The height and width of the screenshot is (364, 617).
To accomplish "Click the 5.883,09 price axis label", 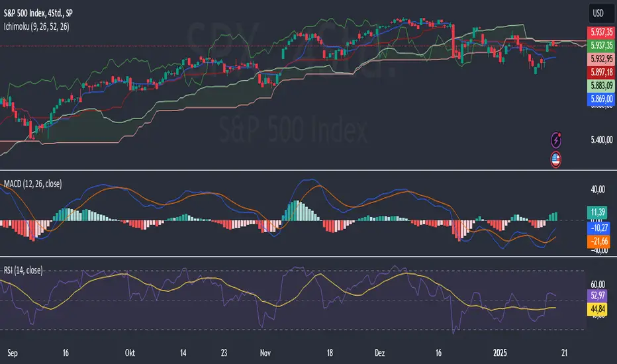I will [x=601, y=85].
